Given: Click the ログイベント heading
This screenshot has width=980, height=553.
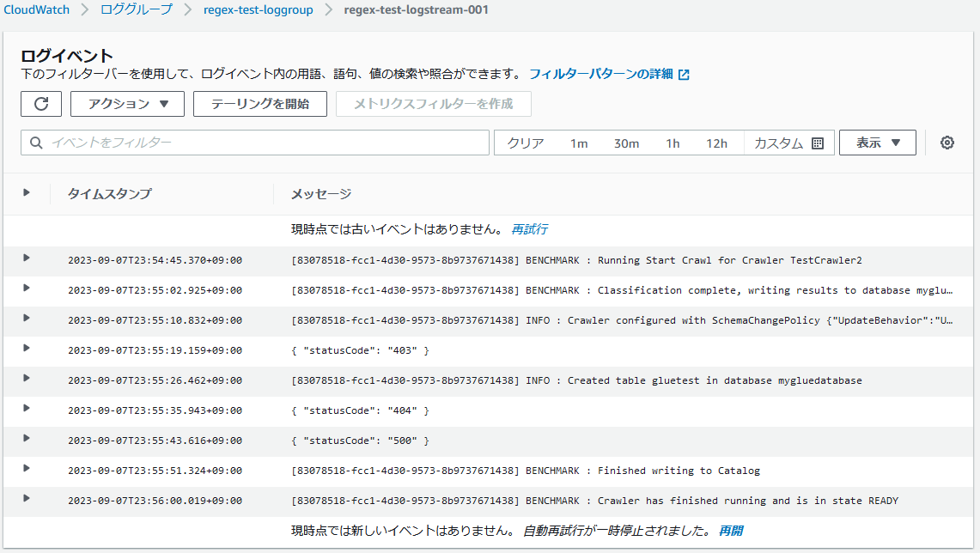Looking at the screenshot, I should 67,56.
